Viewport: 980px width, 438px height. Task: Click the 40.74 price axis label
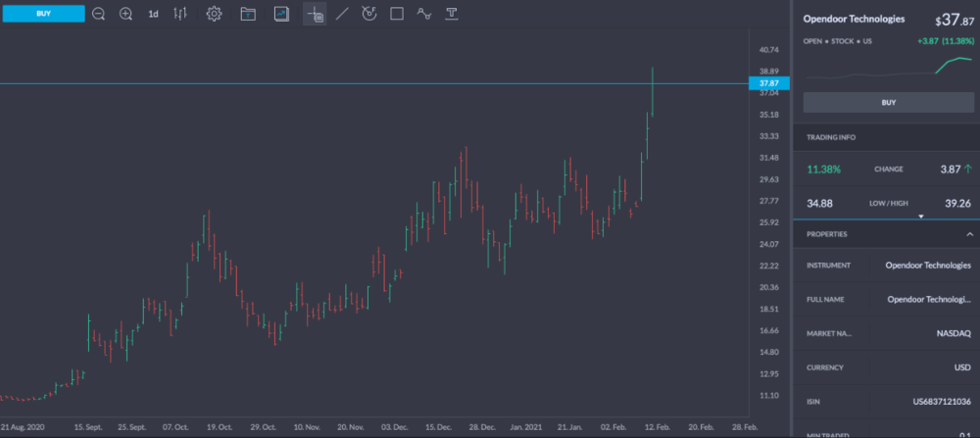coord(768,50)
